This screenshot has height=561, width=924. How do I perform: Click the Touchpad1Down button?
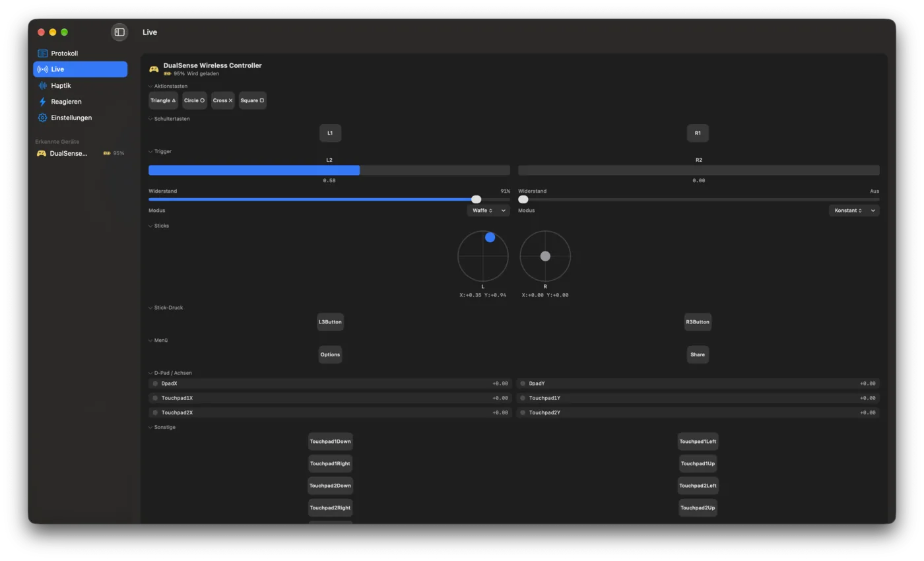[330, 442]
